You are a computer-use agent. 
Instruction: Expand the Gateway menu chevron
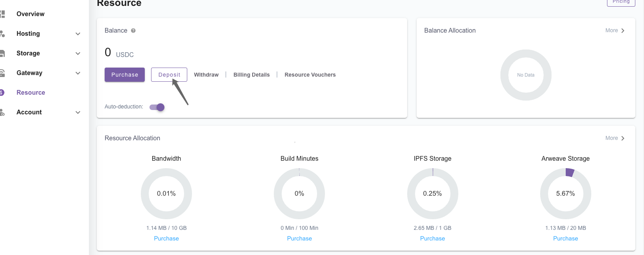coord(78,73)
